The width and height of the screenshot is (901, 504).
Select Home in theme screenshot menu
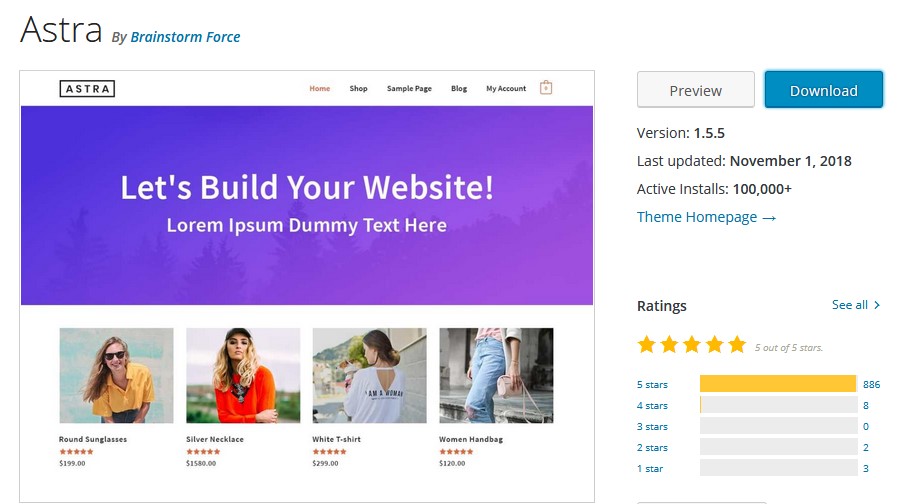[319, 89]
